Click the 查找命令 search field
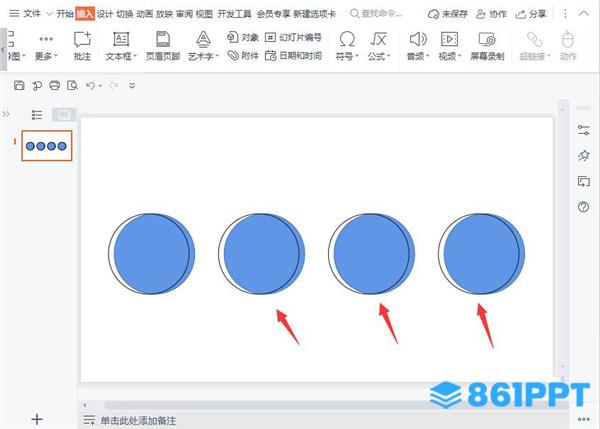Screen dimensions: 600x429 click(x=377, y=14)
